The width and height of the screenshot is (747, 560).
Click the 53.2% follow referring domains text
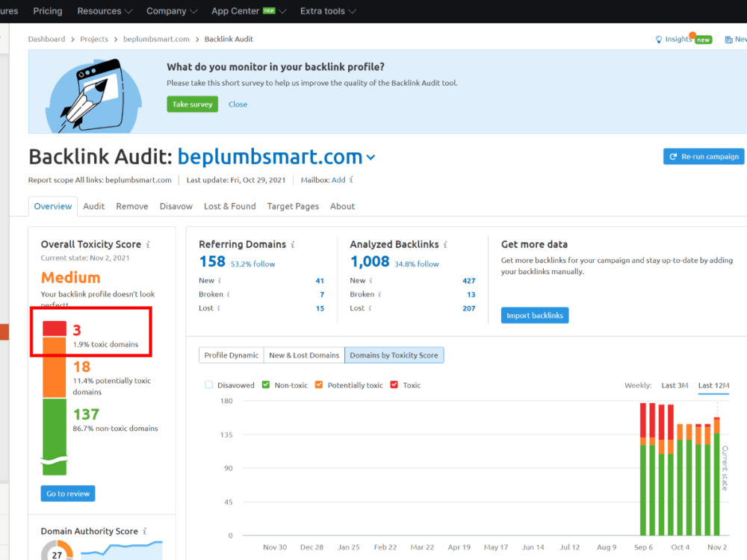coord(253,264)
